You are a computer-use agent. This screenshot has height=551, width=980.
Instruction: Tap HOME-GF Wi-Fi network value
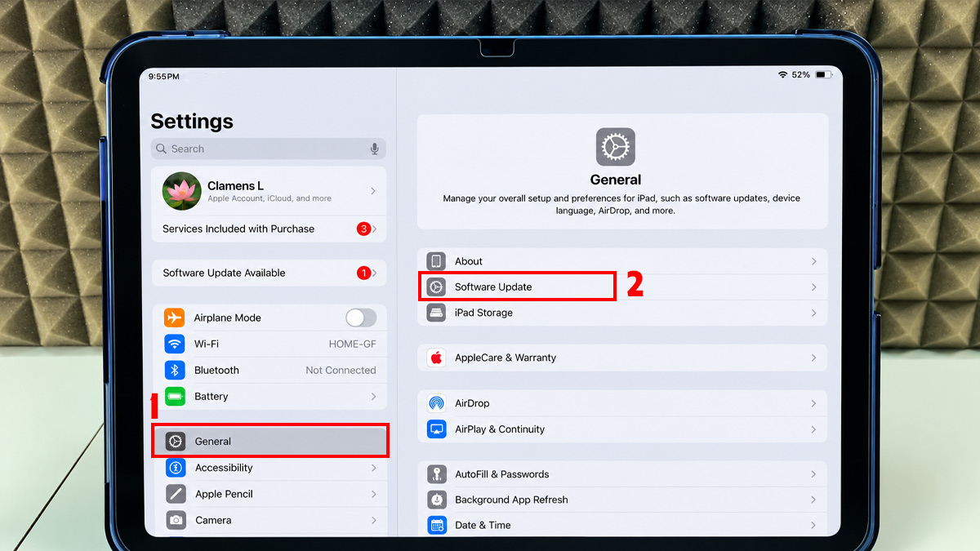[x=353, y=344]
